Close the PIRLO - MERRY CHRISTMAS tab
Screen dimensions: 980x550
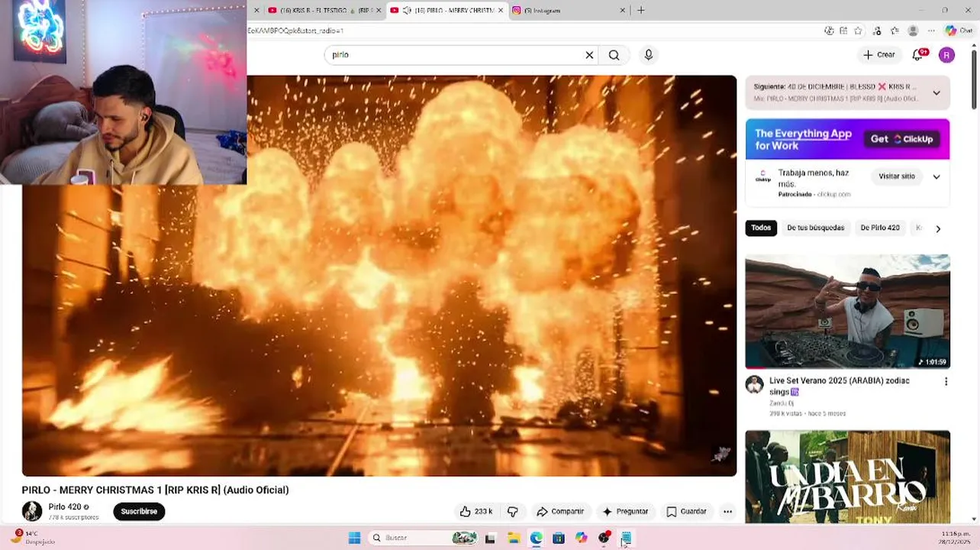pos(501,10)
